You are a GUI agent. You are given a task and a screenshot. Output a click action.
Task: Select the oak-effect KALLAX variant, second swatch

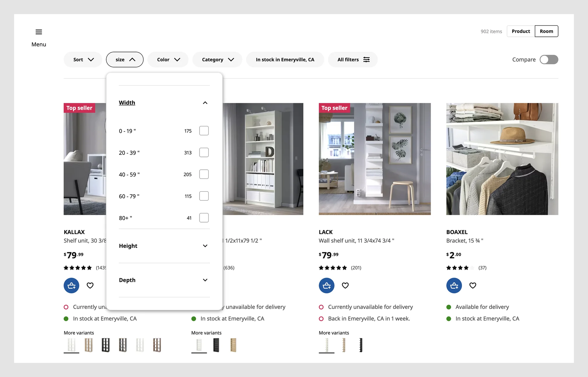(89, 345)
